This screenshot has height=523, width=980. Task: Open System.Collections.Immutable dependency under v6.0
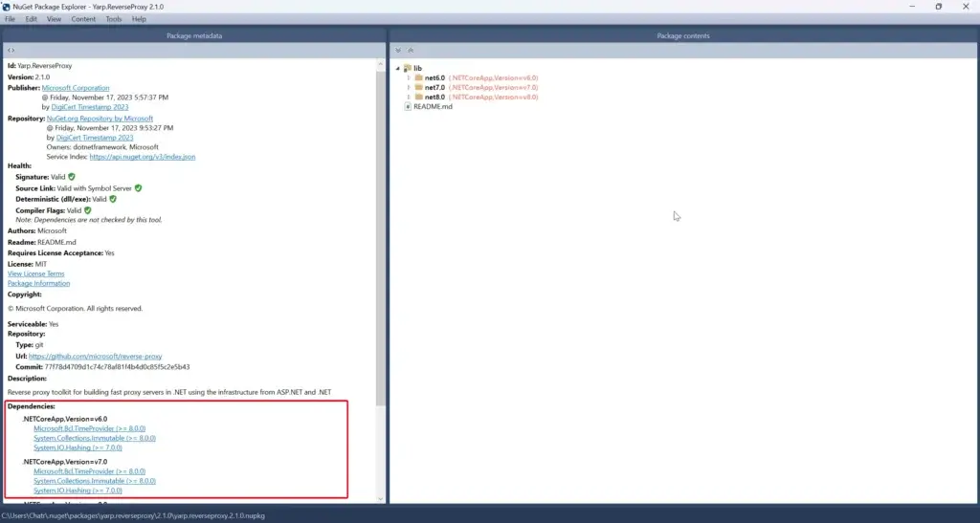pos(95,438)
